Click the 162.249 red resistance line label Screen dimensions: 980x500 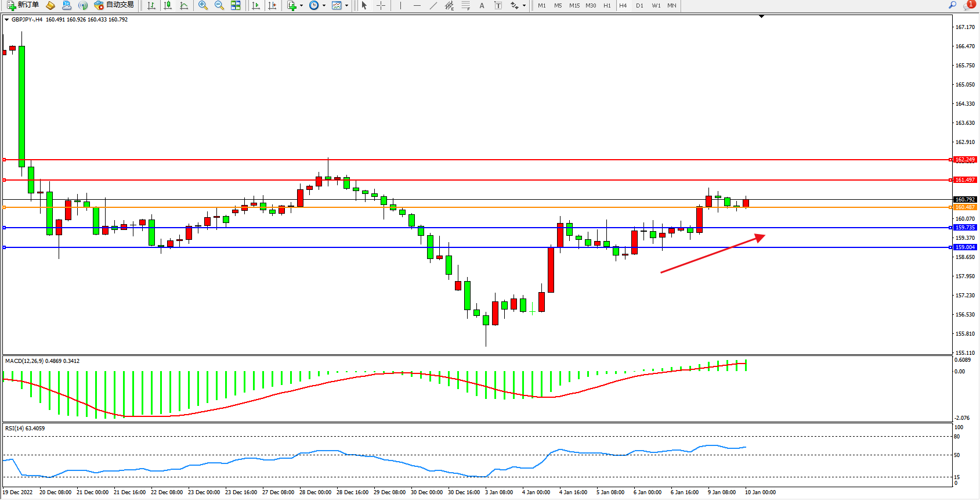click(x=965, y=160)
